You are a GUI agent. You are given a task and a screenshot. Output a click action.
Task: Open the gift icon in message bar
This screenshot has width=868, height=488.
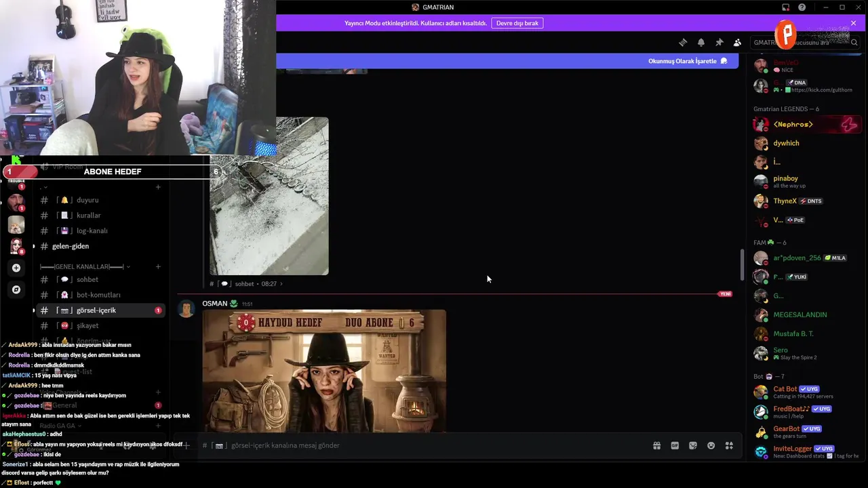pyautogui.click(x=656, y=445)
